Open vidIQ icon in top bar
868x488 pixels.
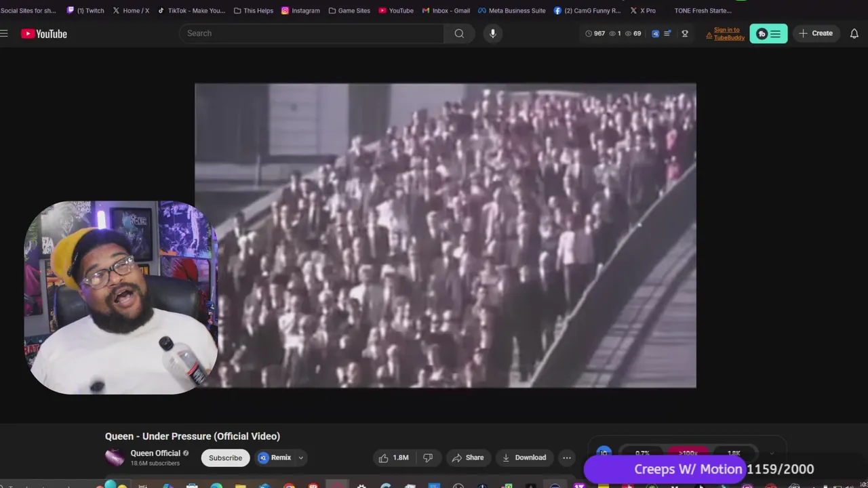pos(655,33)
